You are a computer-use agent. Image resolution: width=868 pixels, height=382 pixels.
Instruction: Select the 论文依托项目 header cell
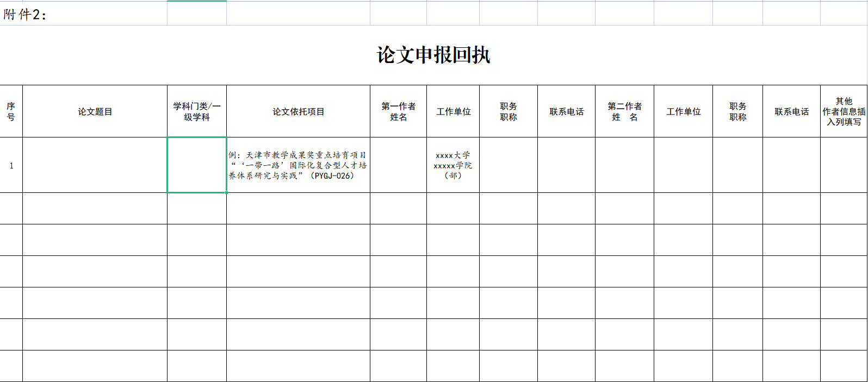pos(299,111)
